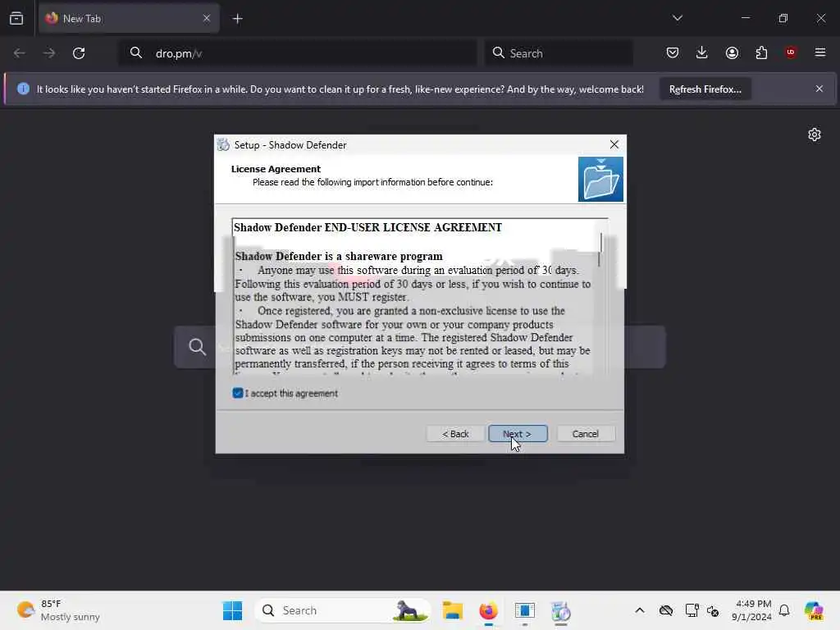The height and width of the screenshot is (630, 840).
Task: Show hidden system tray icons
Action: tap(640, 610)
